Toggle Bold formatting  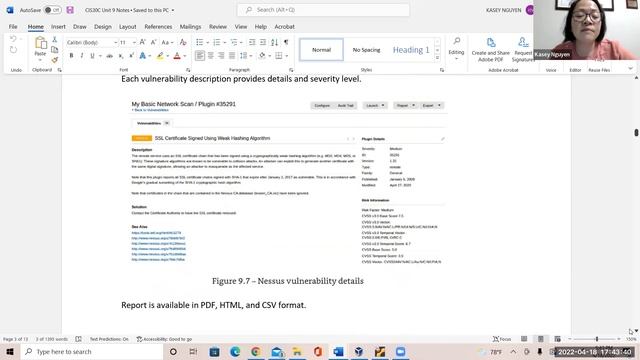pos(71,56)
